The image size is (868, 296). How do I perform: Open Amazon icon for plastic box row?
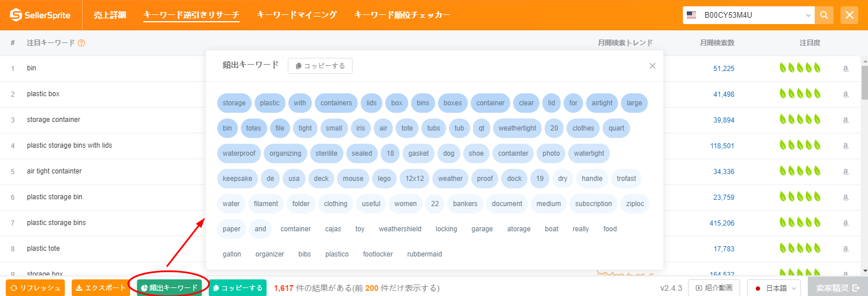pyautogui.click(x=846, y=94)
